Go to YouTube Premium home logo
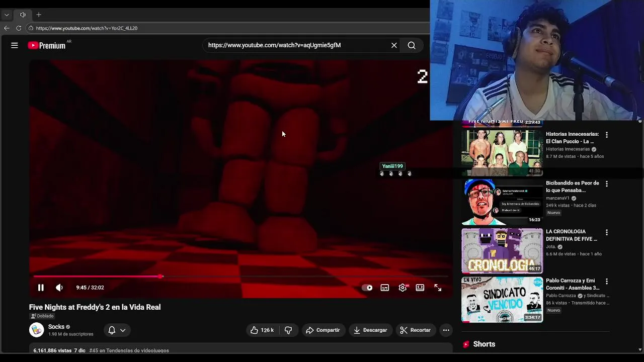The image size is (644, 362). click(47, 45)
